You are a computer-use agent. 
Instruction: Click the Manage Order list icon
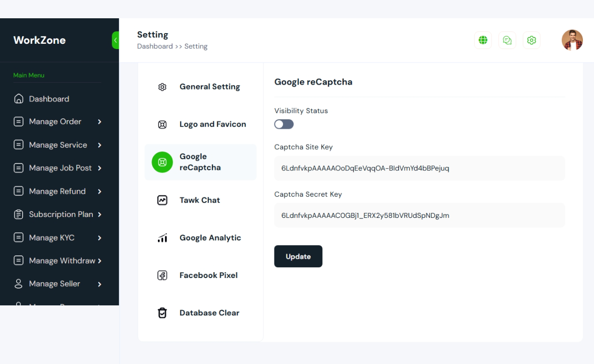pyautogui.click(x=19, y=122)
